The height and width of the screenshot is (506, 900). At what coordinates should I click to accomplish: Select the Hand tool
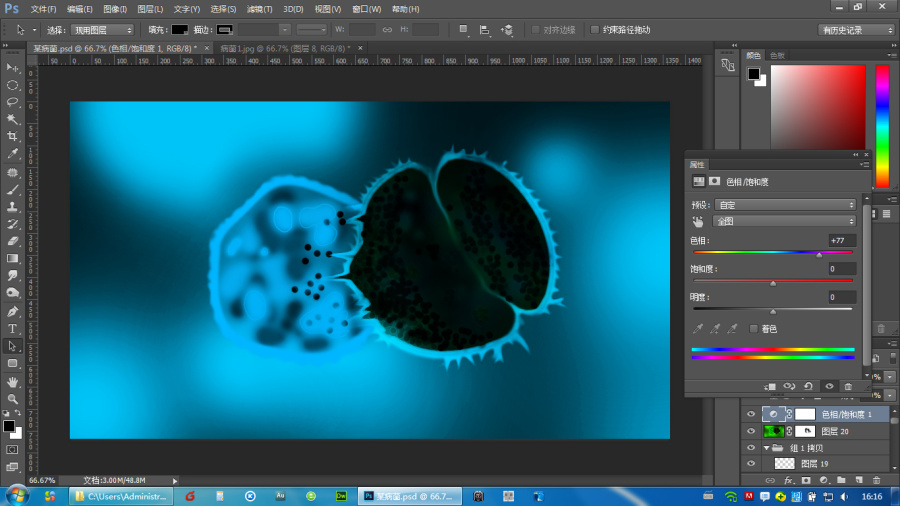(12, 382)
